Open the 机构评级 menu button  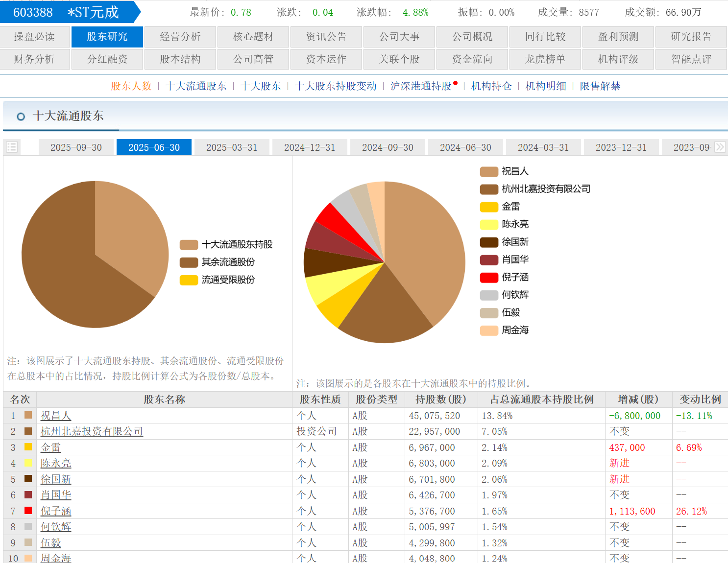point(618,59)
